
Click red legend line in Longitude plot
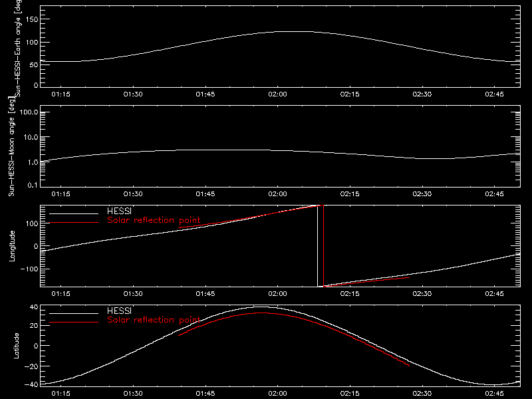(x=74, y=223)
